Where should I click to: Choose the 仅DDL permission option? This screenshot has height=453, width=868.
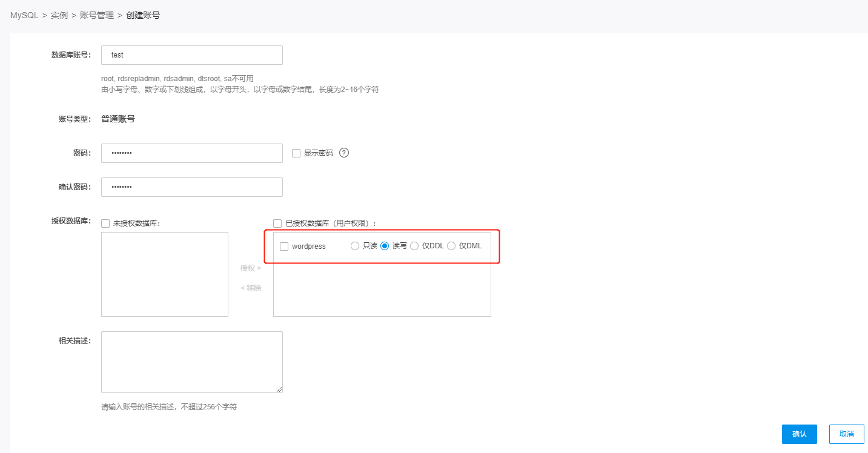click(x=414, y=246)
